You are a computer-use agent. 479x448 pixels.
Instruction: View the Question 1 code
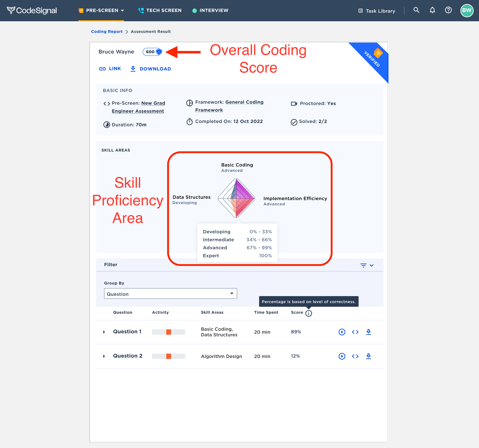(355, 332)
